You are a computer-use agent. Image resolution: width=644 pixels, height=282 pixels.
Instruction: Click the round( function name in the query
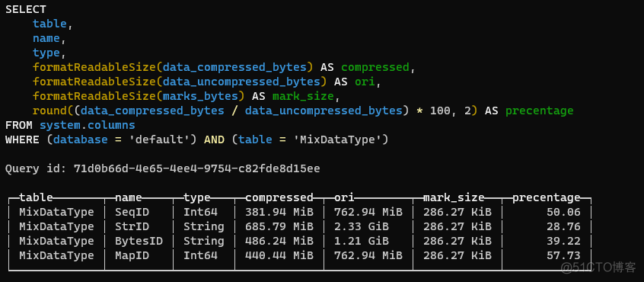coord(53,111)
